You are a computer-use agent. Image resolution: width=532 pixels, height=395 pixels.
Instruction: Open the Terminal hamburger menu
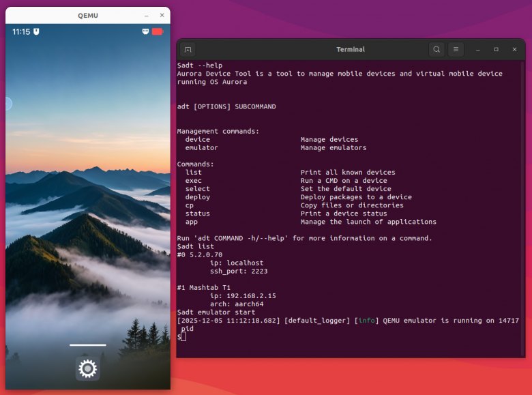(456, 50)
